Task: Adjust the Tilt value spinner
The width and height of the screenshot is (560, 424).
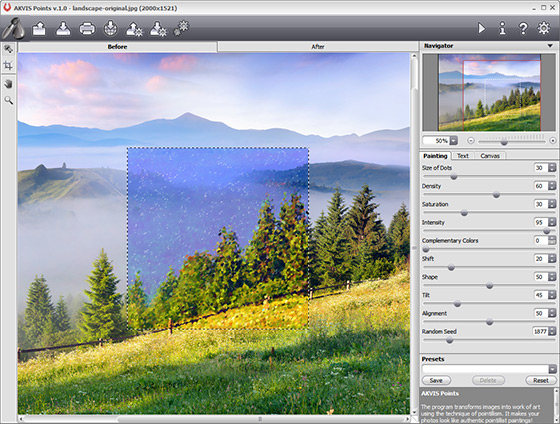Action: click(552, 295)
